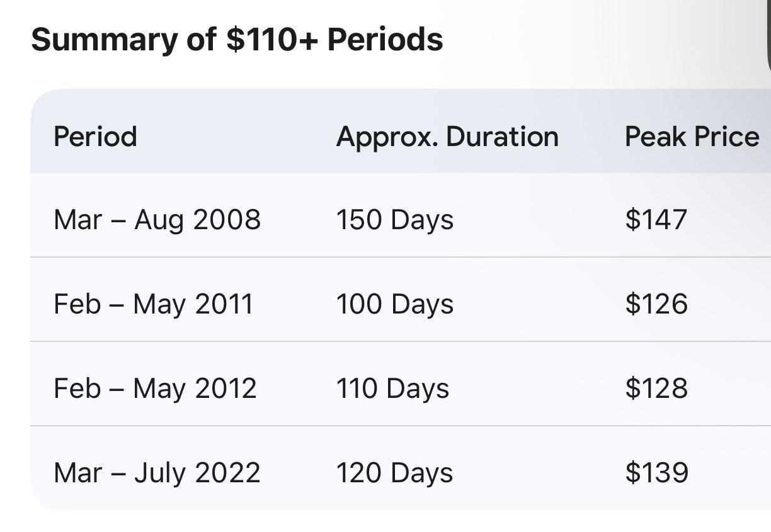771x532 pixels.
Task: Click the $139 peak price value
Action: 656,473
